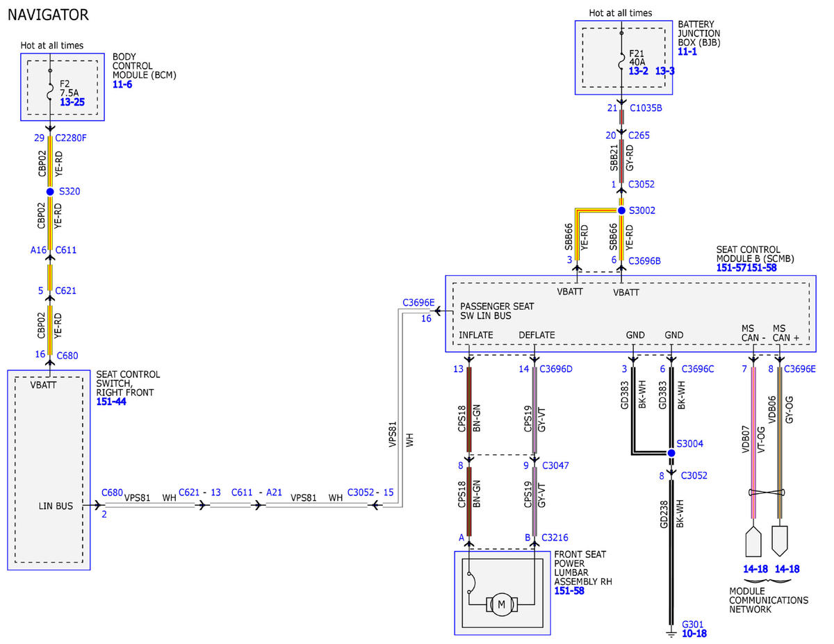The width and height of the screenshot is (834, 644).
Task: Select the S3002 splice dot
Action: coord(622,210)
